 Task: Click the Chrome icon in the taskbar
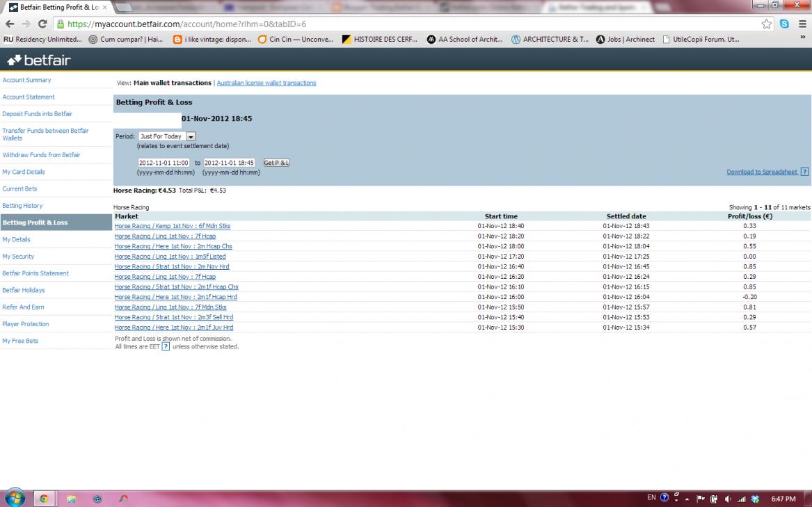[44, 498]
